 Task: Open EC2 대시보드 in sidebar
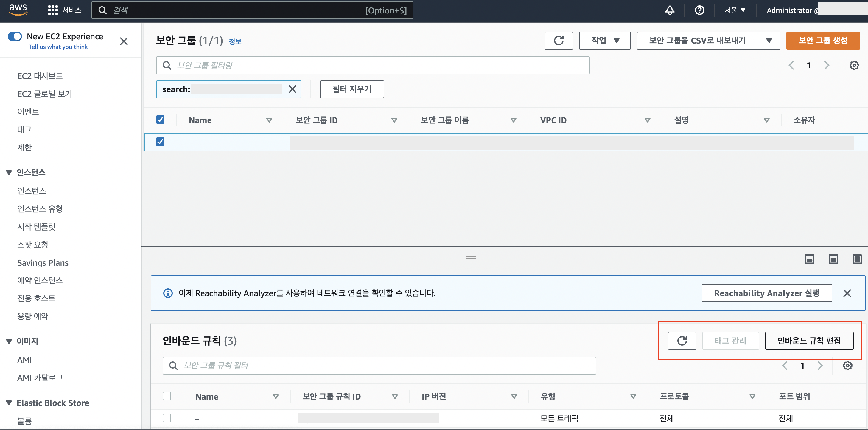[x=40, y=76]
